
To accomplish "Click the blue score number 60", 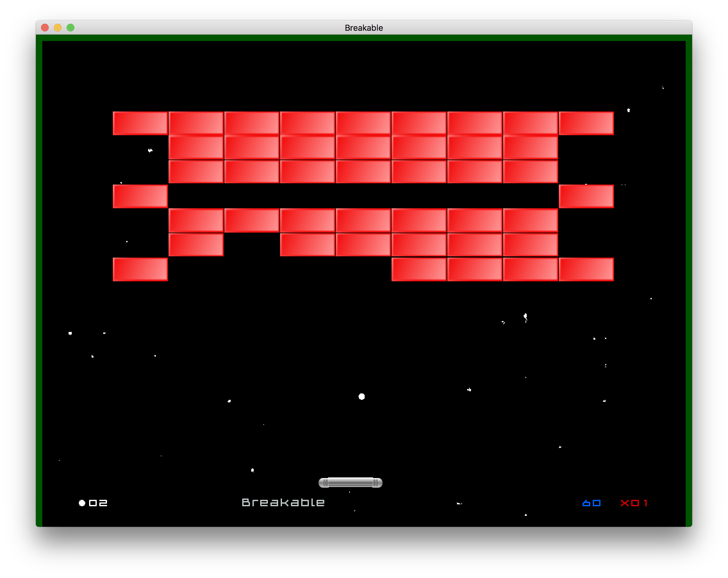I will coord(591,503).
